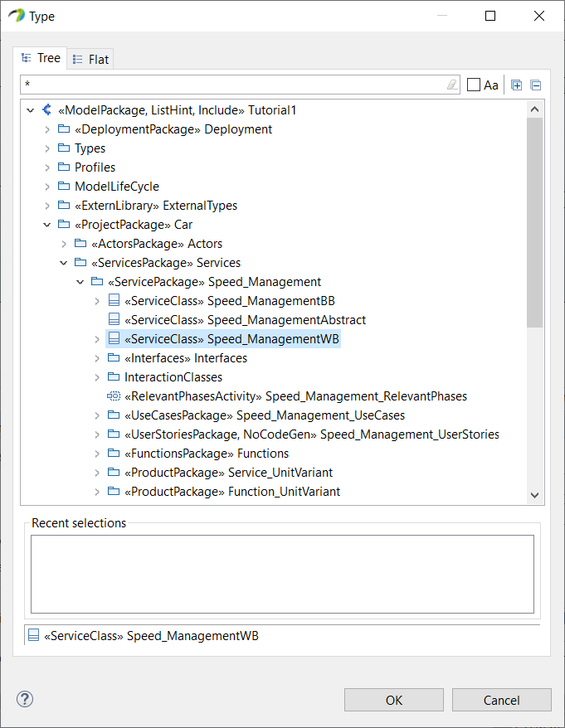
Task: Click the expand all tree icon
Action: pos(516,85)
